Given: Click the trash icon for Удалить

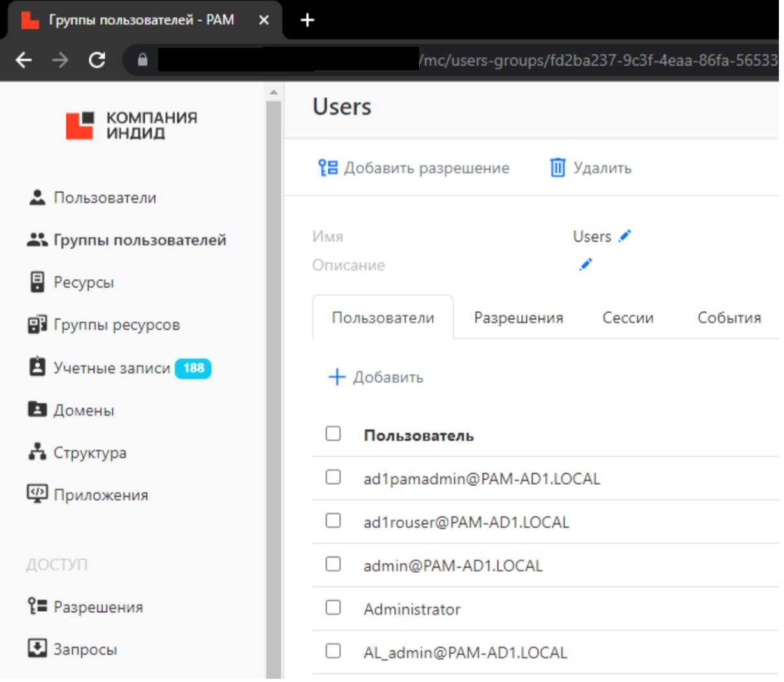Looking at the screenshot, I should 558,168.
